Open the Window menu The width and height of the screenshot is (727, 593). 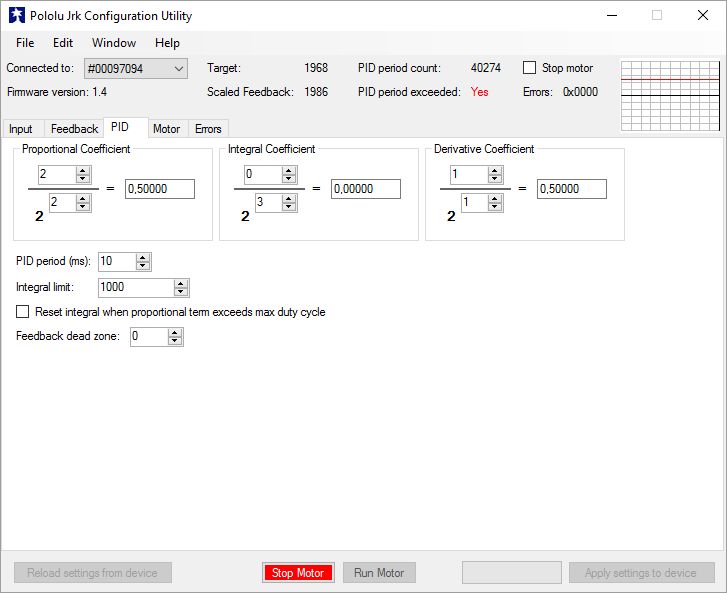pyautogui.click(x=114, y=43)
